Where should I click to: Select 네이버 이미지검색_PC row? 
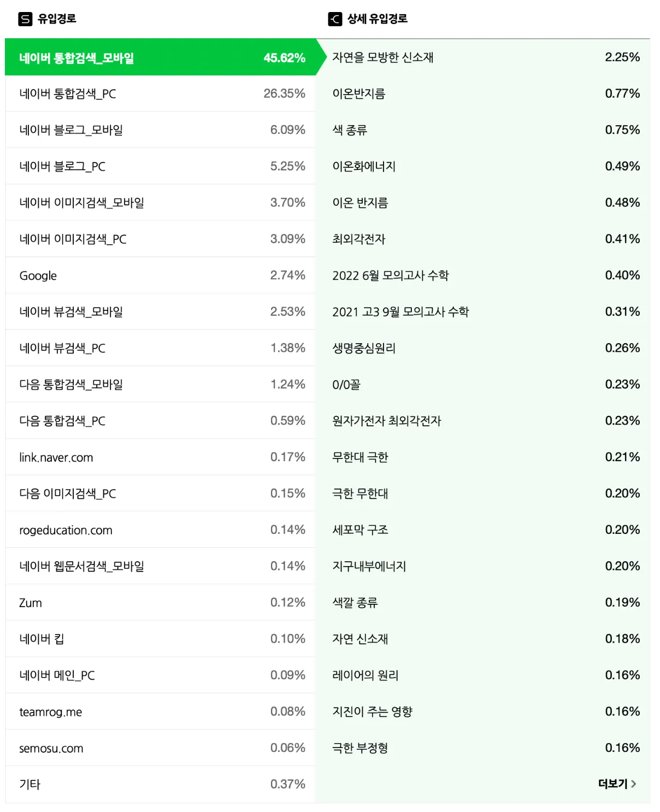pos(161,239)
